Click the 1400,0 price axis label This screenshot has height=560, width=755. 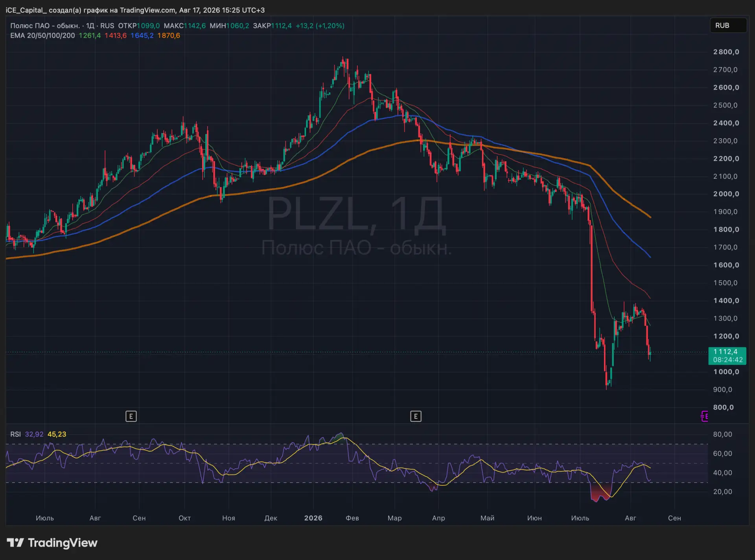click(x=726, y=301)
